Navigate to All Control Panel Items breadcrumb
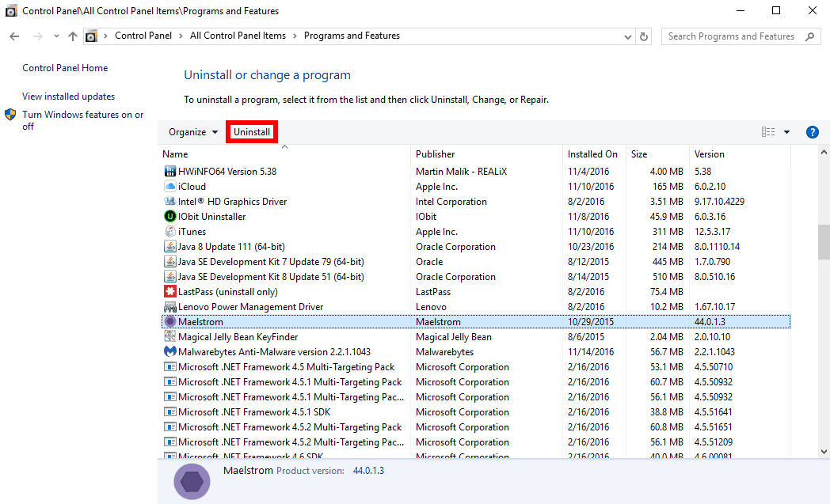Screen dimensions: 830x504 pos(238,36)
